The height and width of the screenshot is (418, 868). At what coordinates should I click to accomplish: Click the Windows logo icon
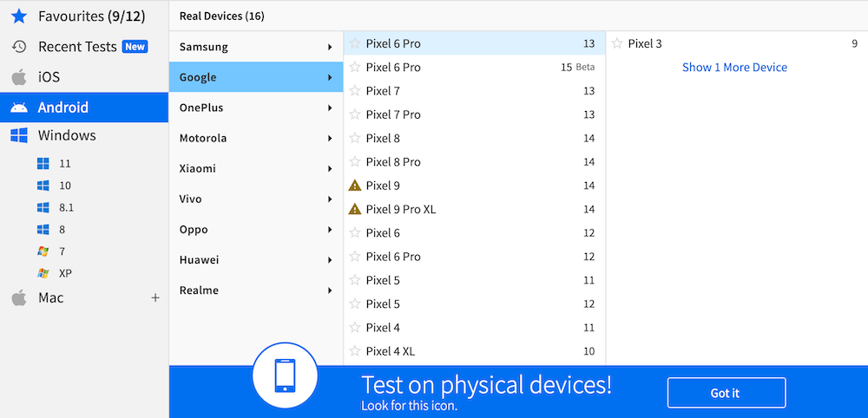point(19,135)
